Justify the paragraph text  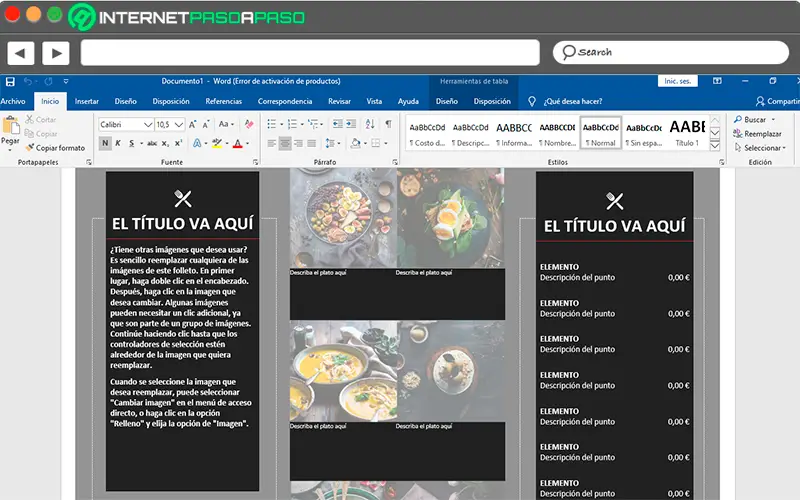pyautogui.click(x=311, y=143)
